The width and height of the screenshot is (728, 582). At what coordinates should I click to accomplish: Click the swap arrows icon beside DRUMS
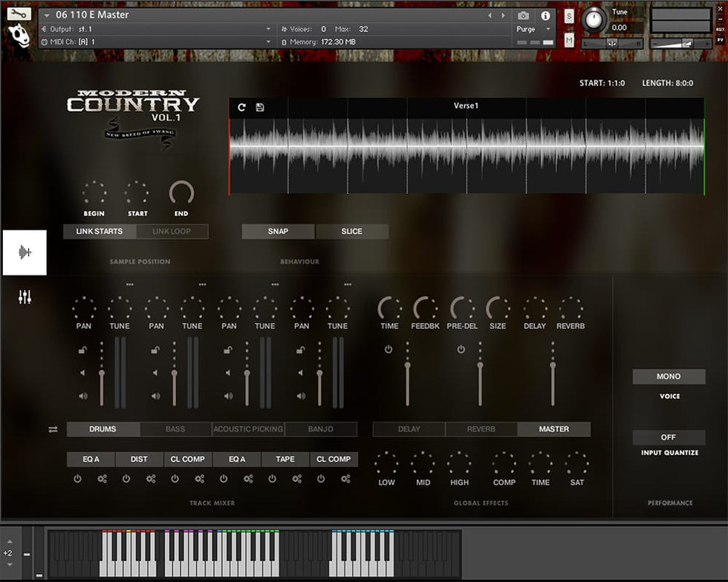click(x=53, y=429)
